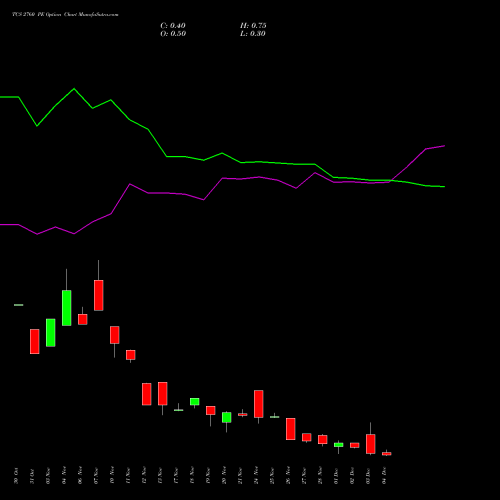Click the open value O: 0.50

pyautogui.click(x=173, y=34)
